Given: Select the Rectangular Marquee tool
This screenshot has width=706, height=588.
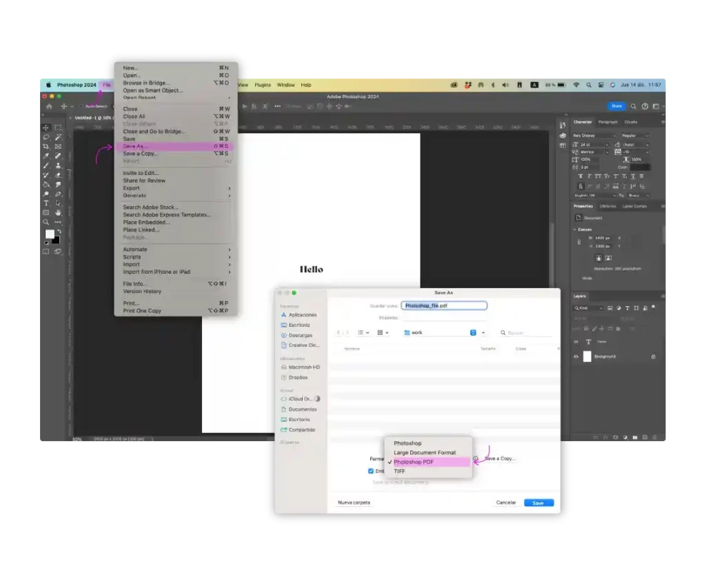Looking at the screenshot, I should click(58, 128).
